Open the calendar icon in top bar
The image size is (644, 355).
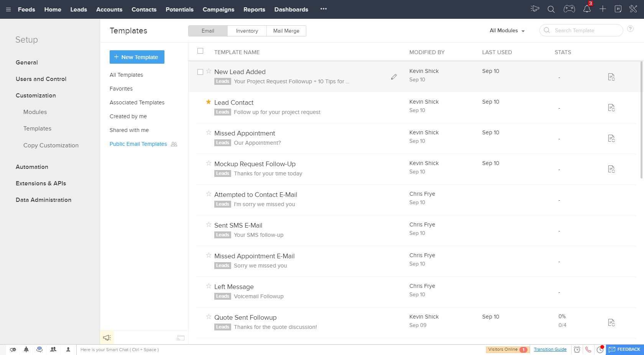point(618,9)
